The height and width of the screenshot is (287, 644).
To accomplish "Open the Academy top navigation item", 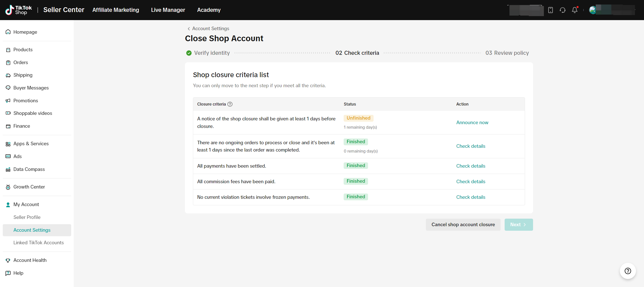I will [209, 10].
